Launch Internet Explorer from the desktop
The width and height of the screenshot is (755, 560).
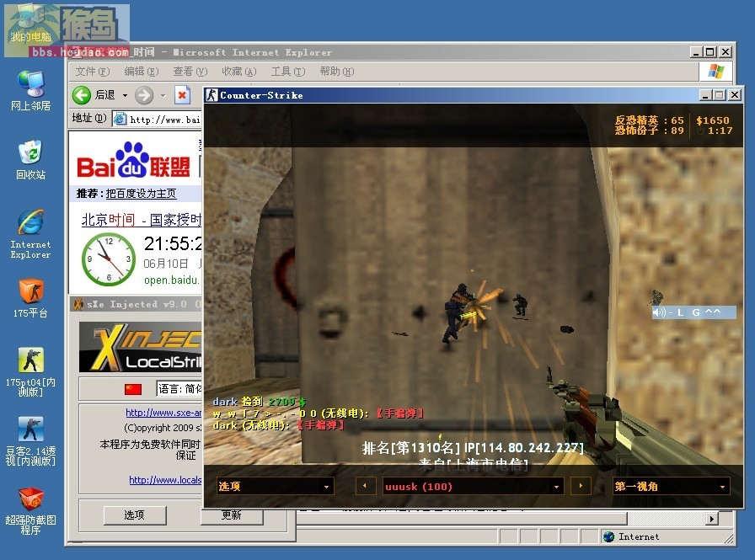[31, 234]
